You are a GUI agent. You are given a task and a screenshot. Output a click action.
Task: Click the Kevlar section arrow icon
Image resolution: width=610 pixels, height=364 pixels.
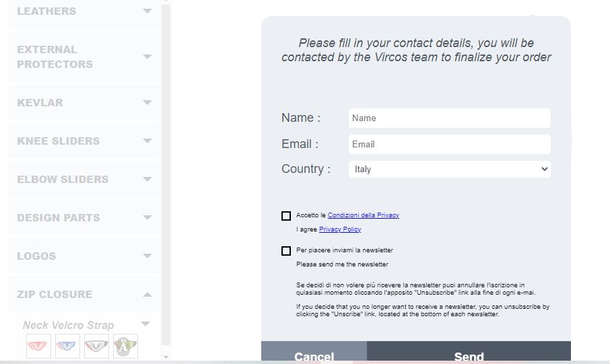147,103
